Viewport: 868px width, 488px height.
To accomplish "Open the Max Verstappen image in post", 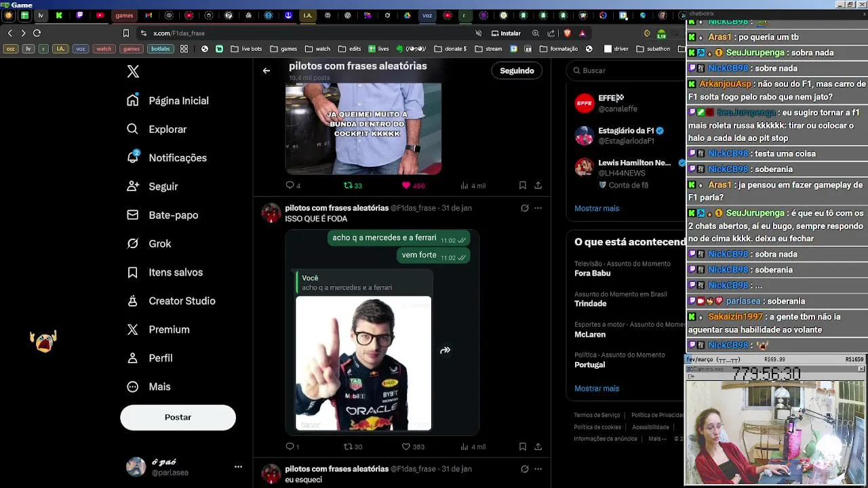I will (x=363, y=363).
